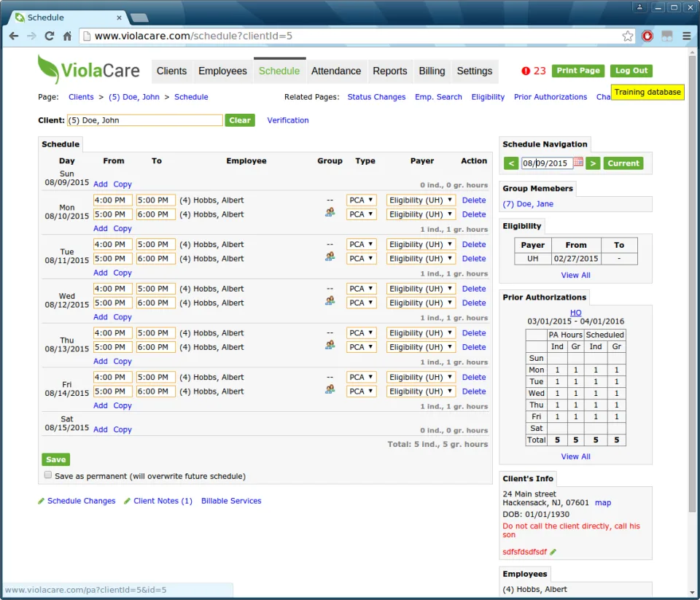Click Monday's group members icon
The width and height of the screenshot is (700, 600).
[330, 212]
